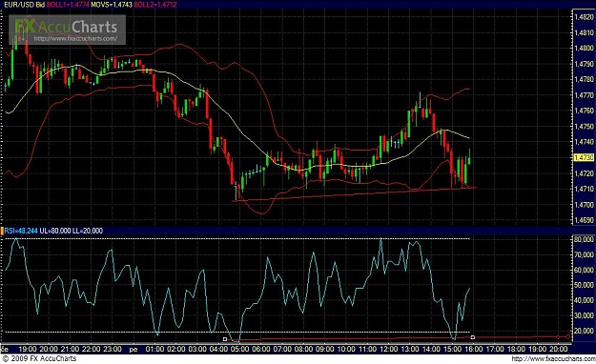Click the 09:00 time axis label
The image size is (596, 364).
pos(325,349)
